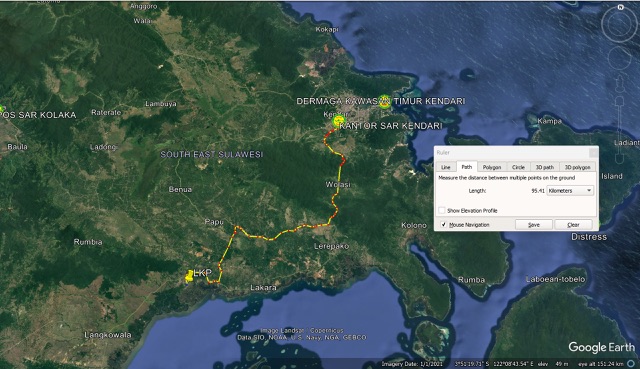Enable Show Elevation Profile checkbox
Viewport: 640px width, 369px height.
tap(442, 210)
